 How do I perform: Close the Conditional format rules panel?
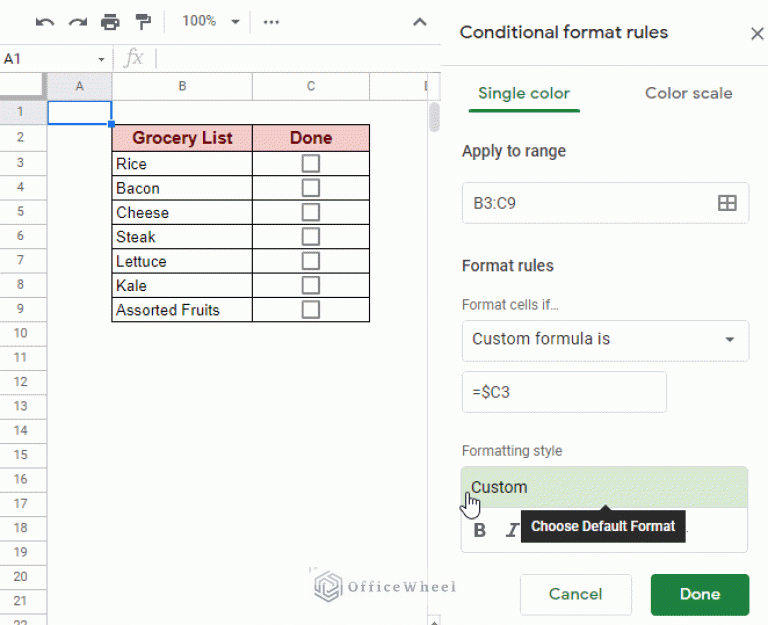pos(756,33)
